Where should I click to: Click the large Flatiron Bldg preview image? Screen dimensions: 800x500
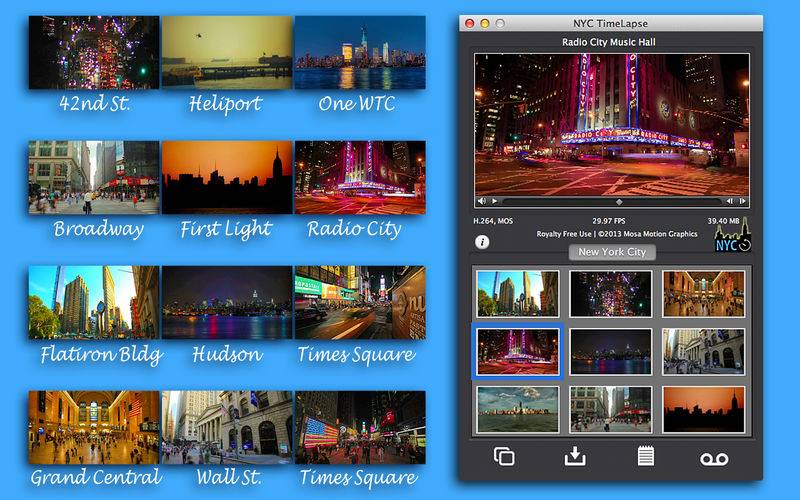click(x=94, y=303)
